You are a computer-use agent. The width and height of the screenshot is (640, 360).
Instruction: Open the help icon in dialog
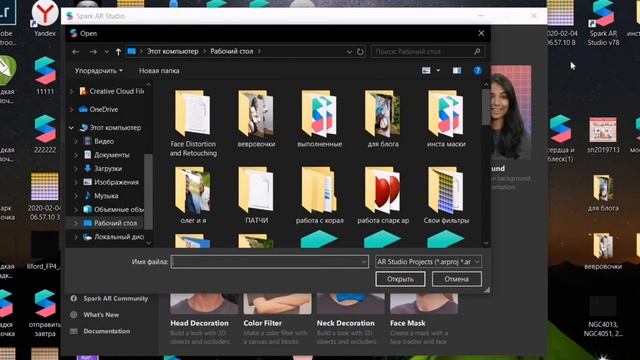477,71
